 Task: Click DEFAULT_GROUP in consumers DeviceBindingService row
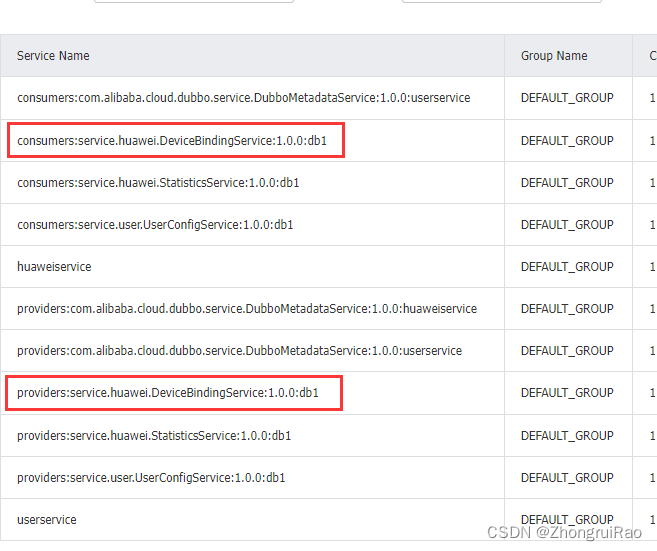tap(567, 140)
